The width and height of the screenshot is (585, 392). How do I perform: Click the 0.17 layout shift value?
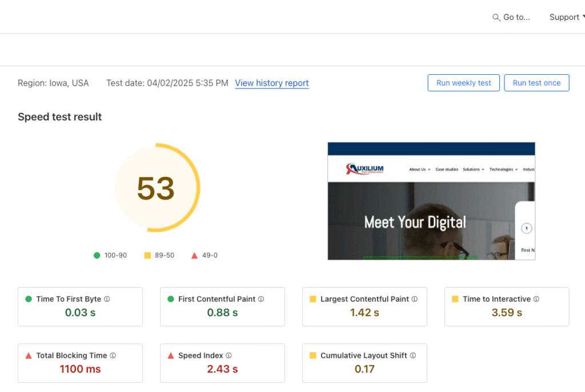[364, 369]
